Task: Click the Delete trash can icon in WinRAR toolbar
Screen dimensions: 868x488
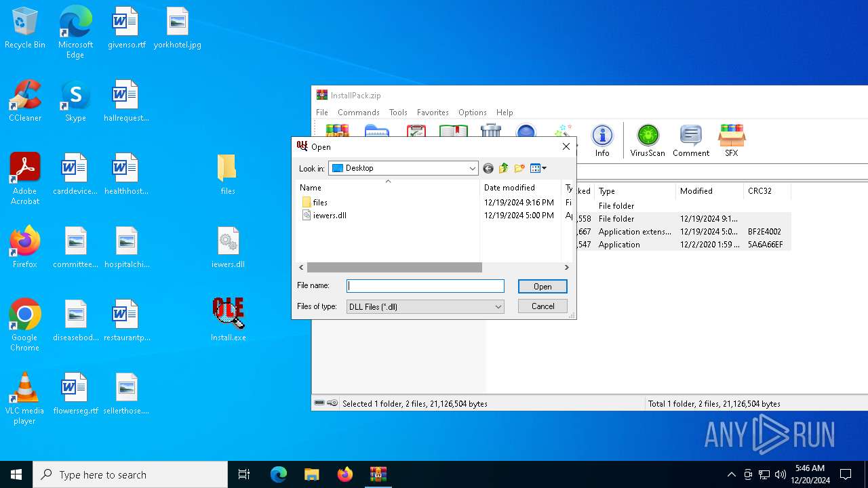Action: click(490, 131)
